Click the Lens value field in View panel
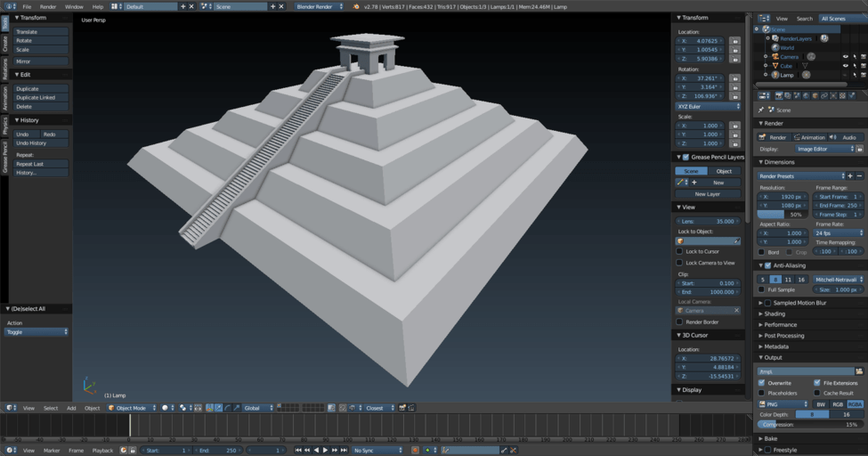The width and height of the screenshot is (868, 456). [x=708, y=221]
